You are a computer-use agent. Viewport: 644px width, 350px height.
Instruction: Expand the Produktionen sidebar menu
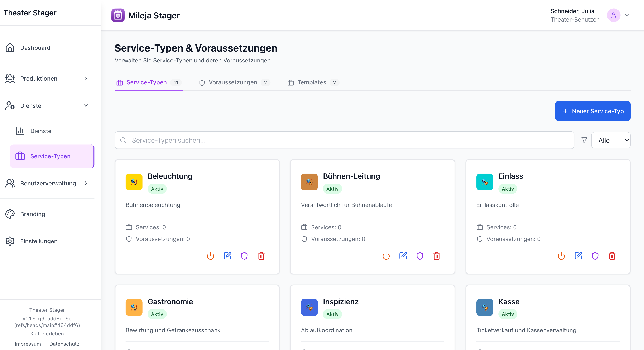coord(47,79)
